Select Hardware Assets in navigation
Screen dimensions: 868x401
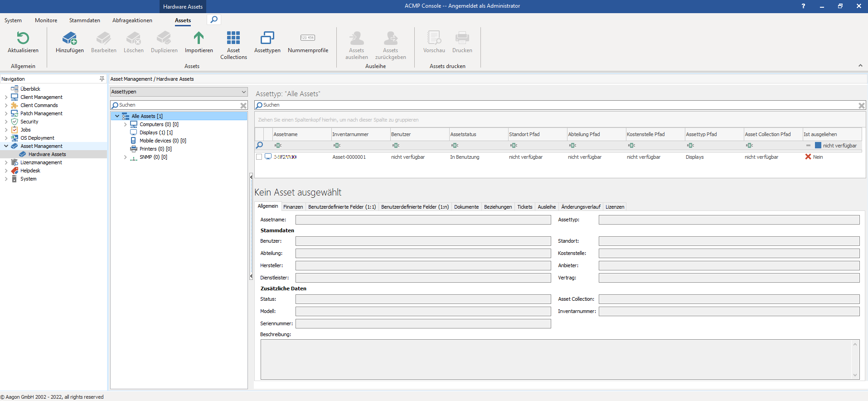point(47,154)
